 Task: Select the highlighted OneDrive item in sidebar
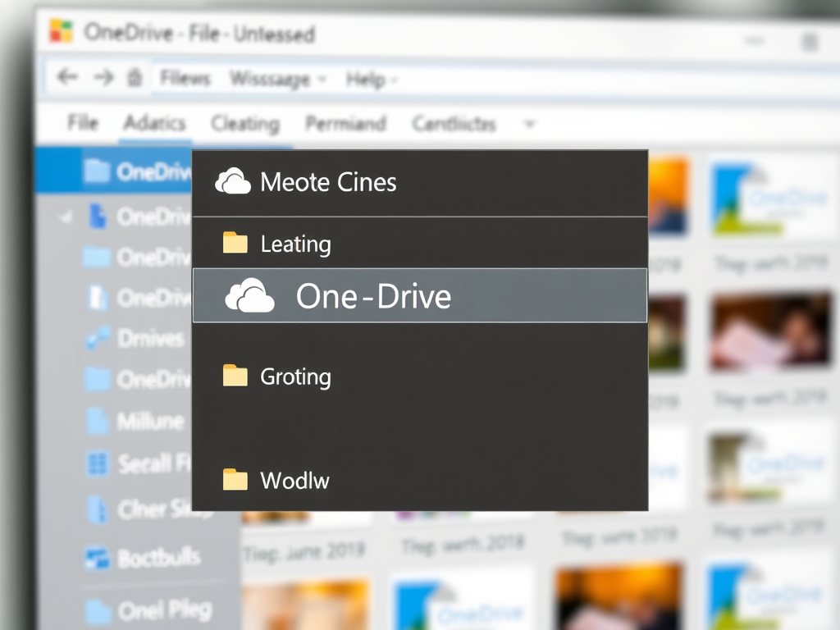(113, 171)
